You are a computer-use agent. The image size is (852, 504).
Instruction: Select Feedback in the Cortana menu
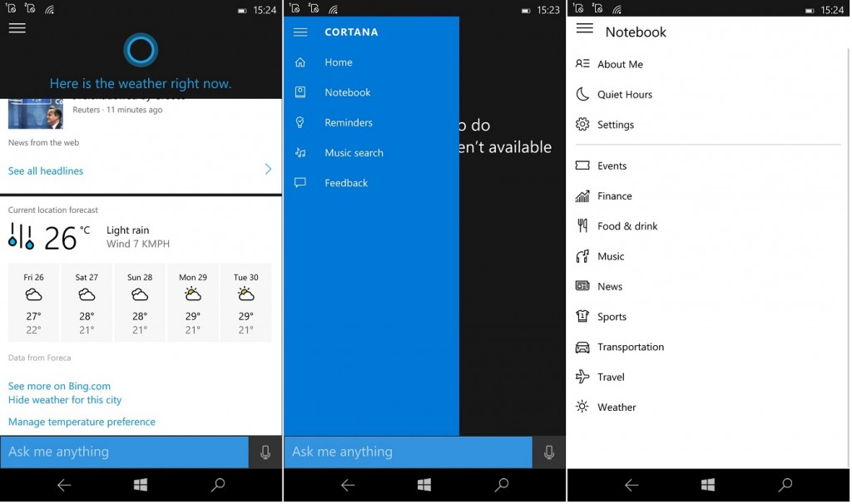(x=346, y=183)
